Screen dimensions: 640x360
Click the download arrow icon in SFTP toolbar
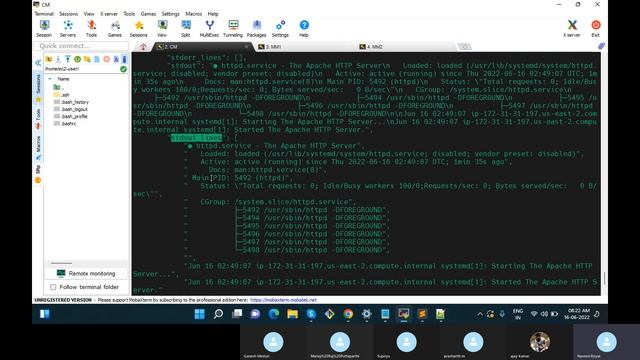(x=58, y=59)
